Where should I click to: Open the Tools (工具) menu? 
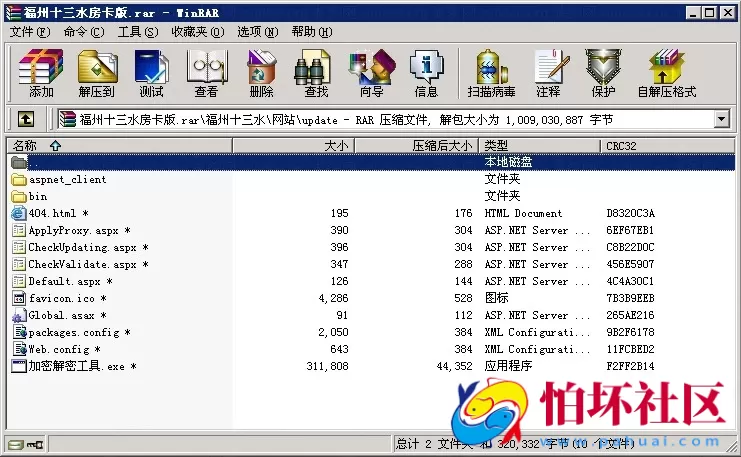[x=138, y=32]
